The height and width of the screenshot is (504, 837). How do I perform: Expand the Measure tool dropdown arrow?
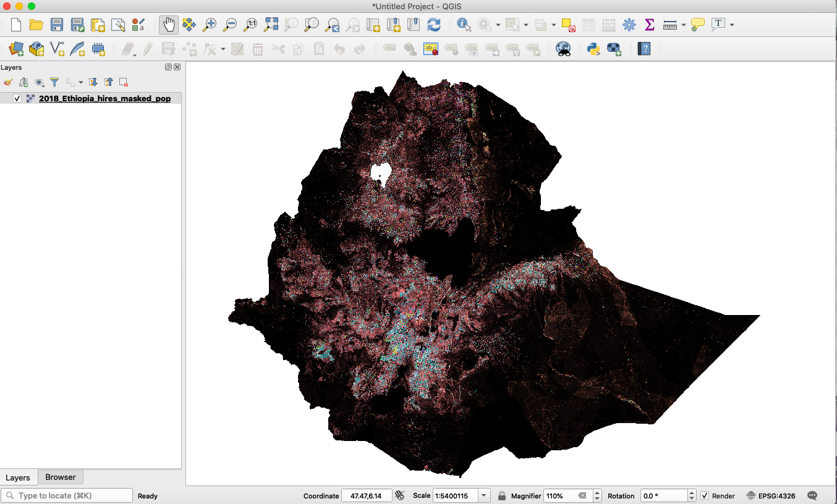tap(683, 25)
